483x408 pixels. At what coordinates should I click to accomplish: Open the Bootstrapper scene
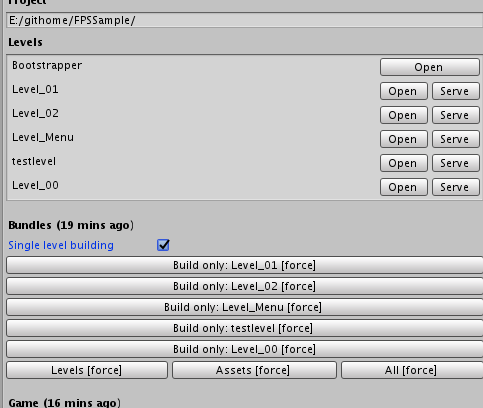(430, 67)
